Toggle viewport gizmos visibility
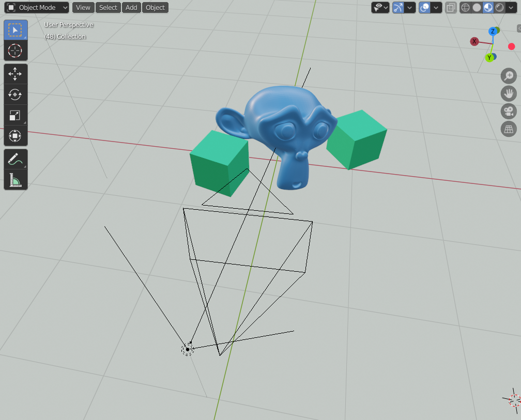 click(398, 8)
